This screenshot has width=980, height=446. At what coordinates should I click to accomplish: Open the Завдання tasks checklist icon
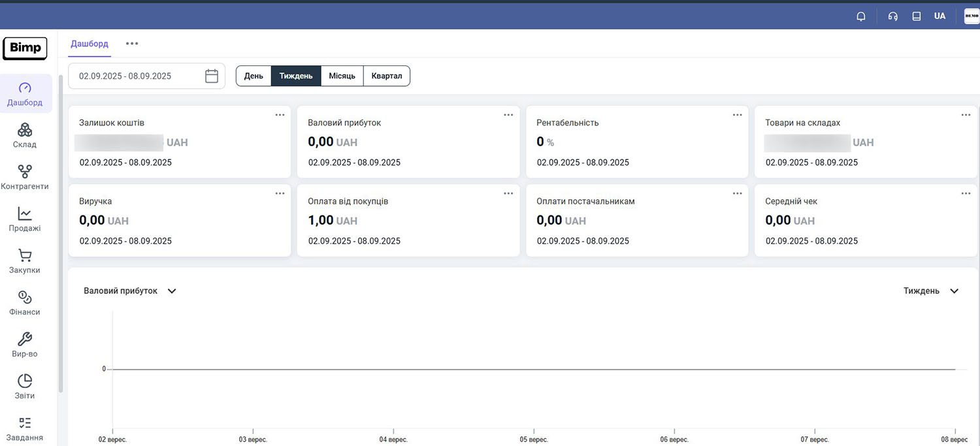pyautogui.click(x=25, y=422)
